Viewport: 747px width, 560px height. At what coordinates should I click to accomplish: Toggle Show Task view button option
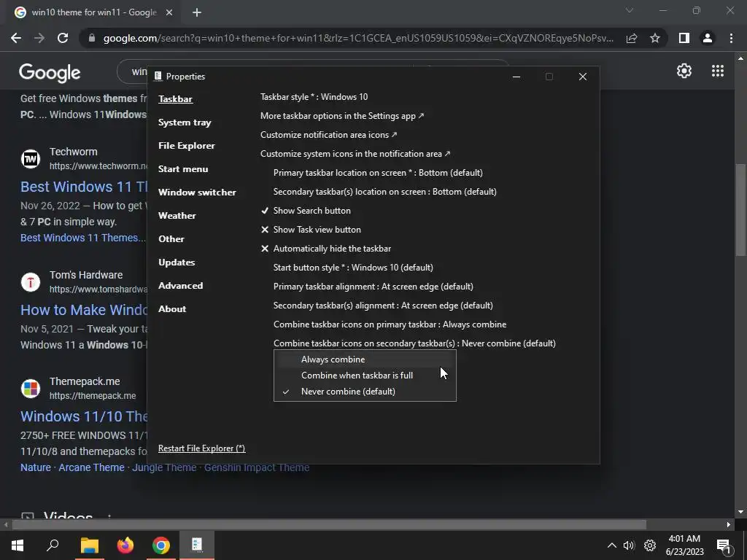311,230
